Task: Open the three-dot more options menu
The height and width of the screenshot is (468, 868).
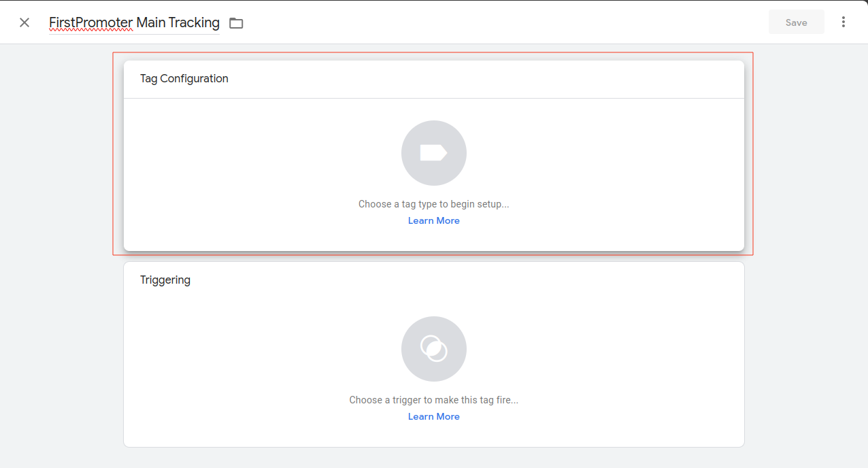Action: (844, 22)
